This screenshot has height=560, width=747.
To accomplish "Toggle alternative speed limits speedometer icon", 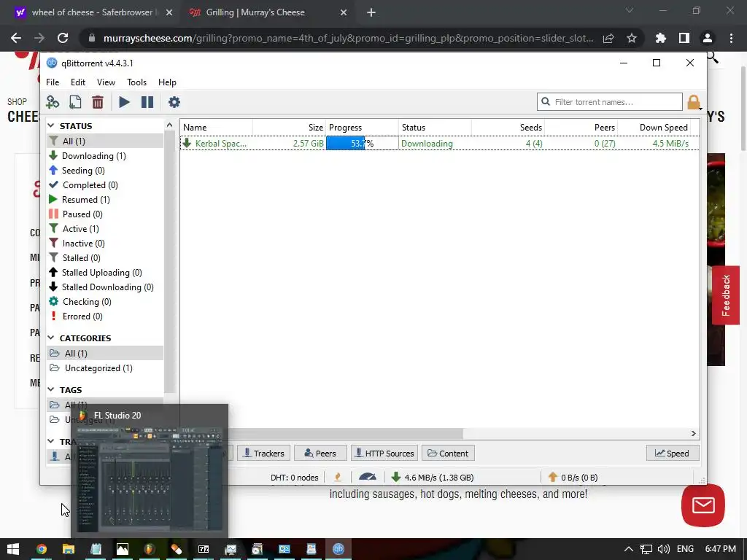I will (368, 477).
